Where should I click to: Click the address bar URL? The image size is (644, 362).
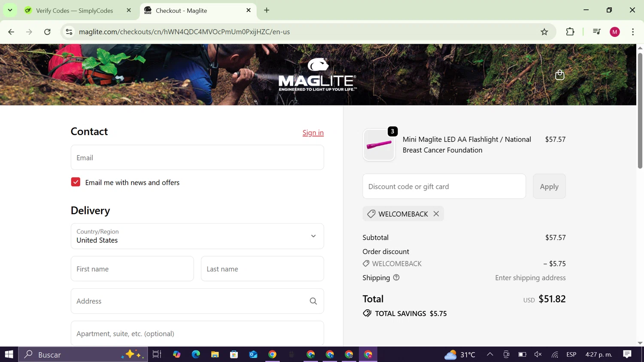[185, 32]
